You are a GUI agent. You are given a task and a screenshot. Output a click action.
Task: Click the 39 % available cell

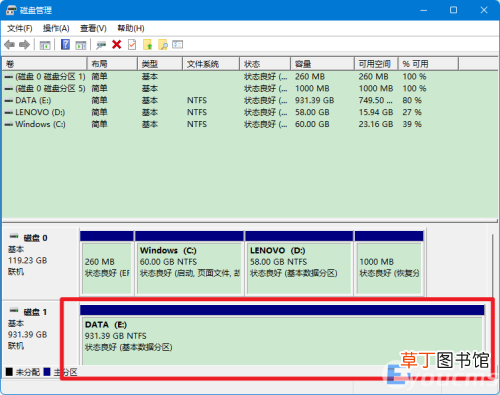pos(412,124)
